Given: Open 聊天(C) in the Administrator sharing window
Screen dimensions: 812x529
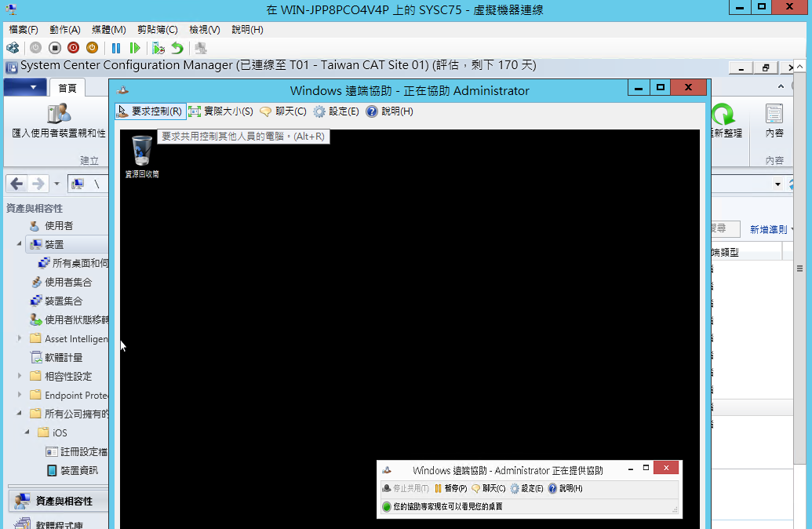Looking at the screenshot, I should pyautogui.click(x=488, y=489).
